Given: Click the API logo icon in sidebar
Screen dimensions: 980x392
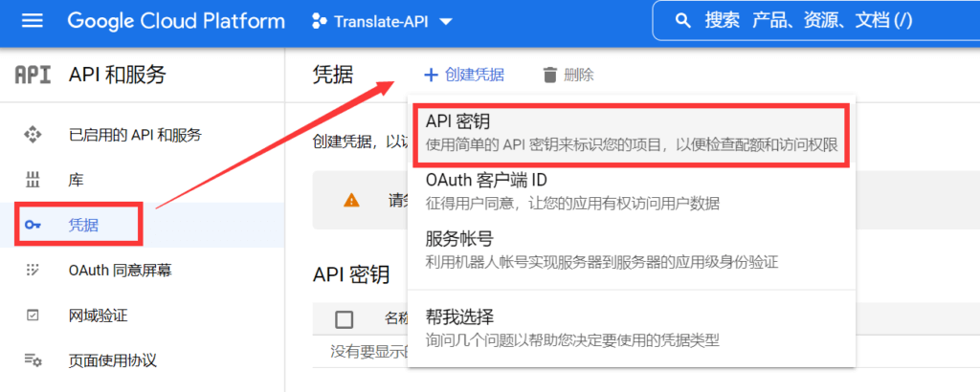Looking at the screenshot, I should (33, 75).
